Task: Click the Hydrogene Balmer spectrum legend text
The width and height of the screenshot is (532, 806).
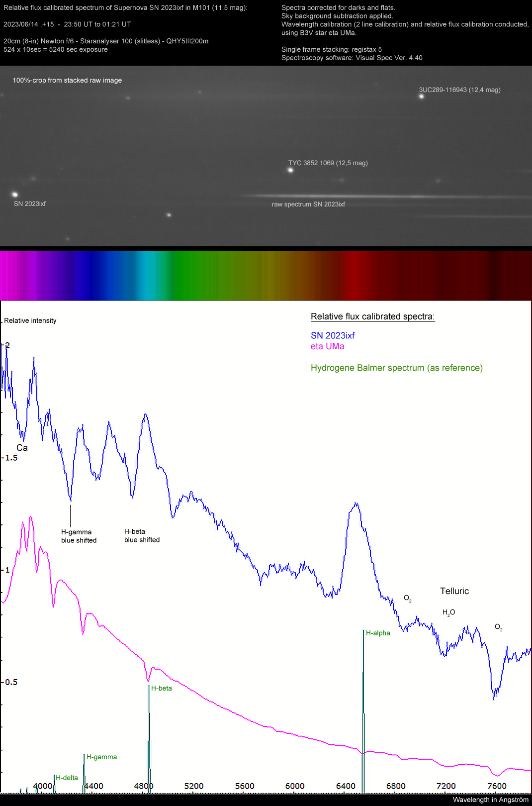Action: [397, 368]
